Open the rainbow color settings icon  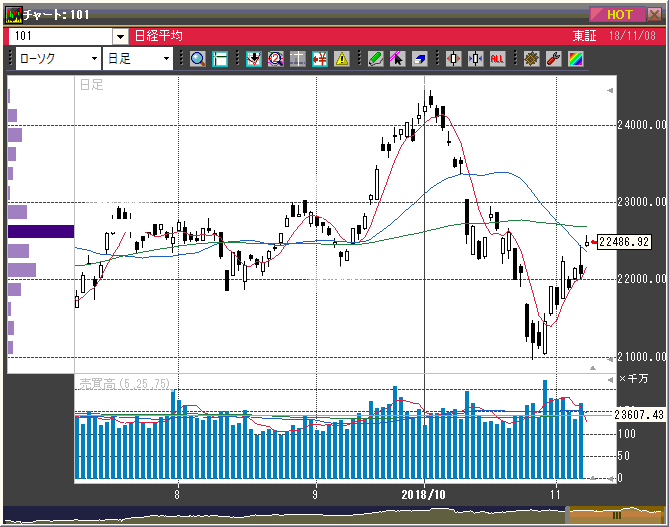pos(575,59)
